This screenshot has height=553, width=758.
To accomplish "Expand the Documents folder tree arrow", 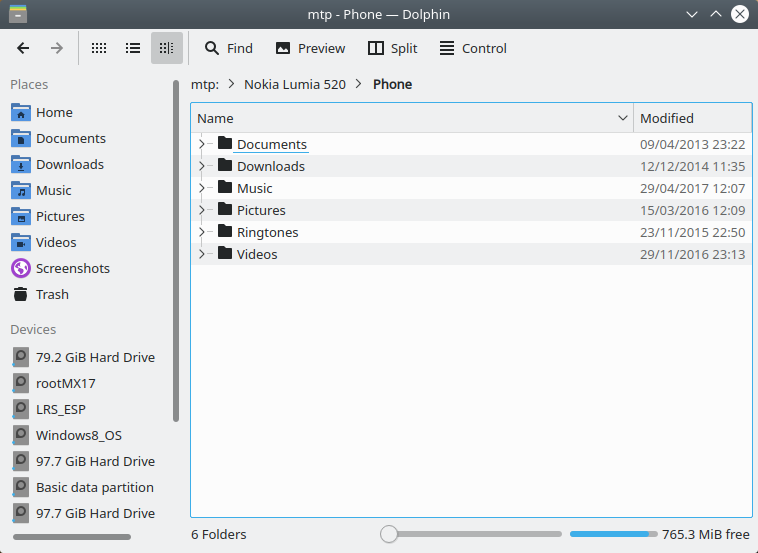I will (202, 144).
